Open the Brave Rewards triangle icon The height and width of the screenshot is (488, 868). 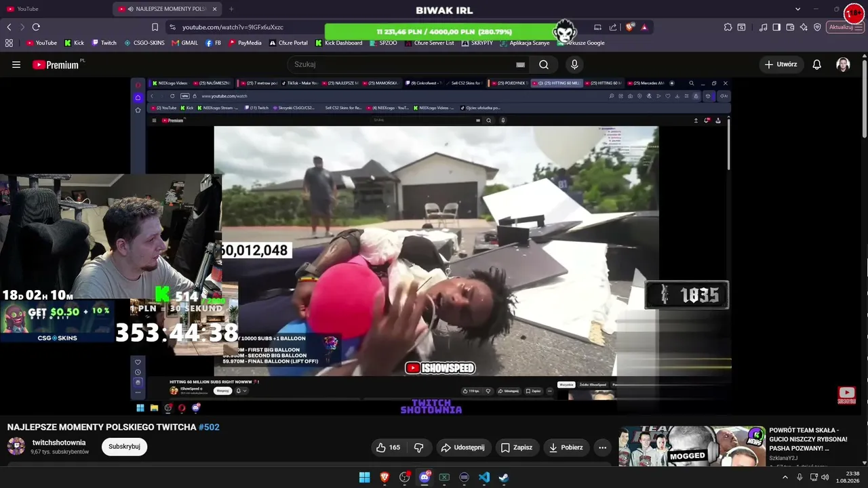[644, 27]
